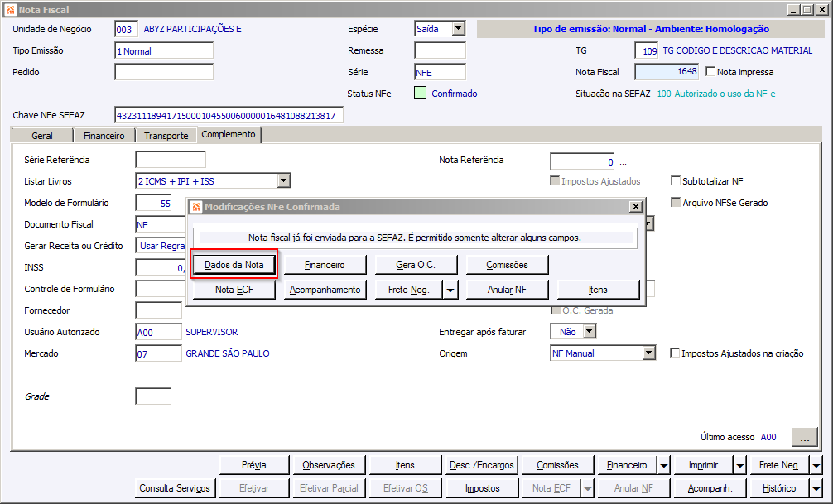Click the Itens button in the dialog
833x504 pixels.
pos(598,290)
